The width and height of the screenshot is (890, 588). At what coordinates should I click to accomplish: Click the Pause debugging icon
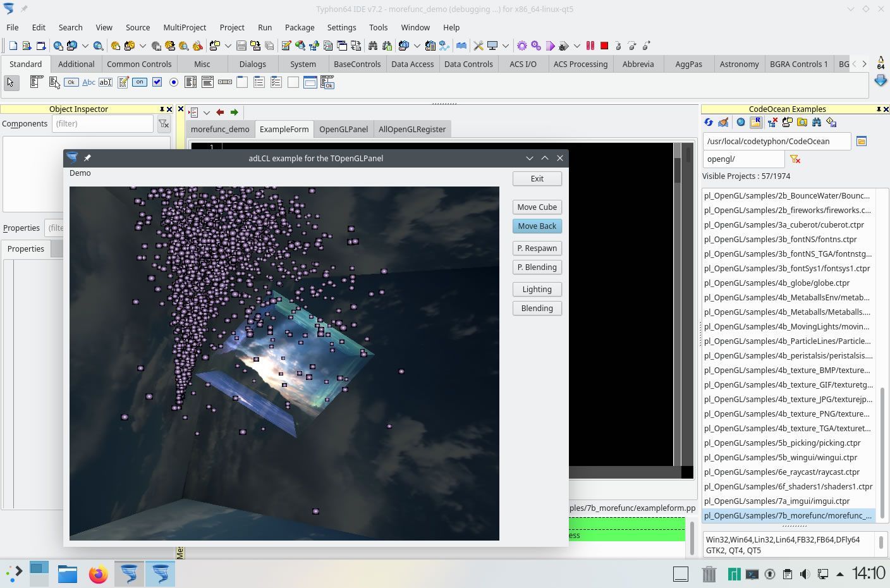[x=590, y=46]
